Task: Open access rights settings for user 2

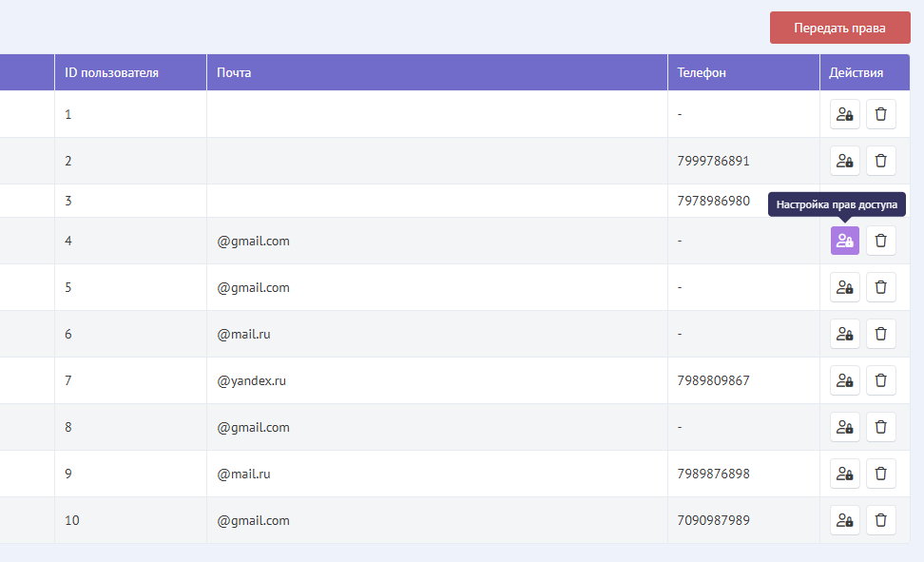Action: pos(844,161)
